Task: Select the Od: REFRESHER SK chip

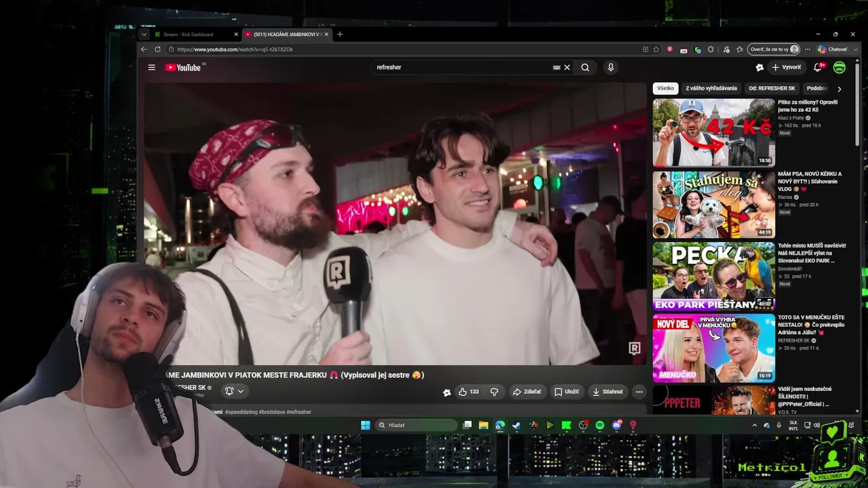Action: pos(772,88)
